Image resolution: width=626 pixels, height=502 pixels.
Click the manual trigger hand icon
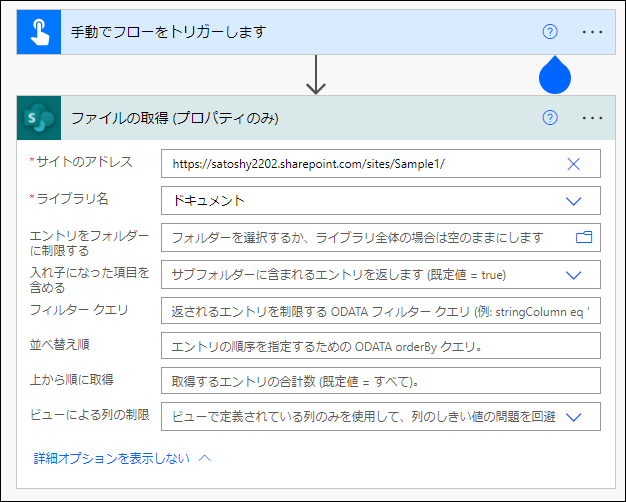coord(39,32)
